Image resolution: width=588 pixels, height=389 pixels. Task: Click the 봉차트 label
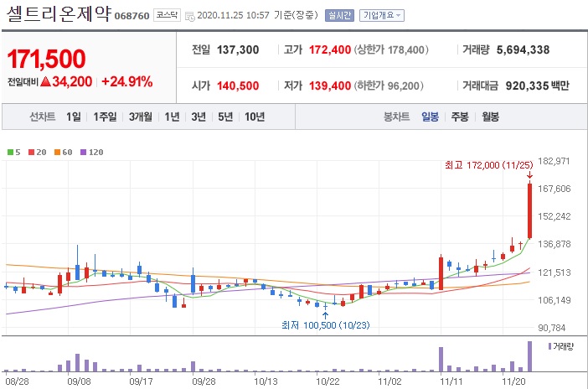[396, 117]
